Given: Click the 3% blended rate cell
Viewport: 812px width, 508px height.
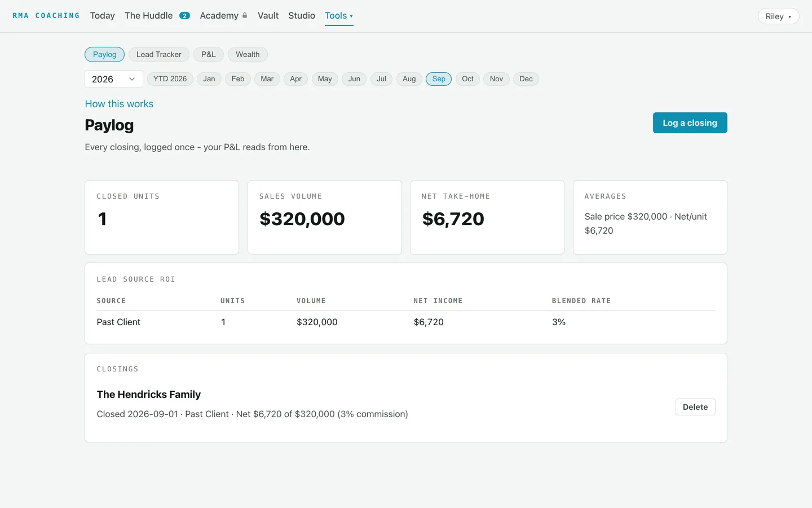Looking at the screenshot, I should [559, 322].
